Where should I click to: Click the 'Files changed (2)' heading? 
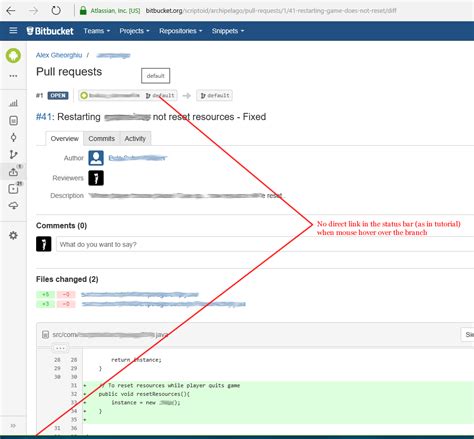[x=67, y=279]
